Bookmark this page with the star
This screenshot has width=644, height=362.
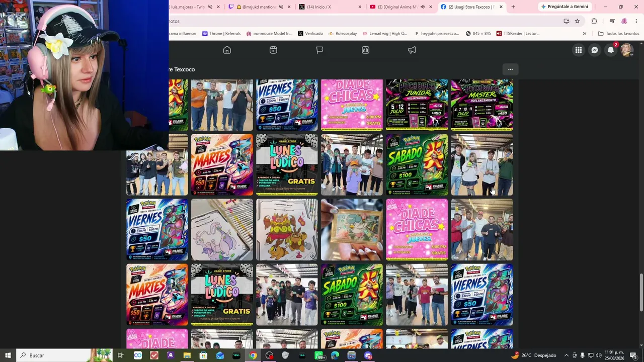coord(577,21)
